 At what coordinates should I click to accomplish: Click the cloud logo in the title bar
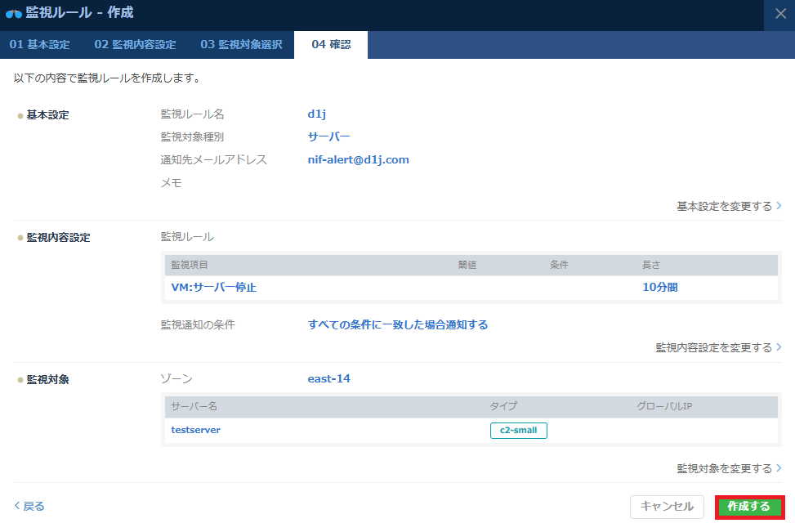(14, 14)
